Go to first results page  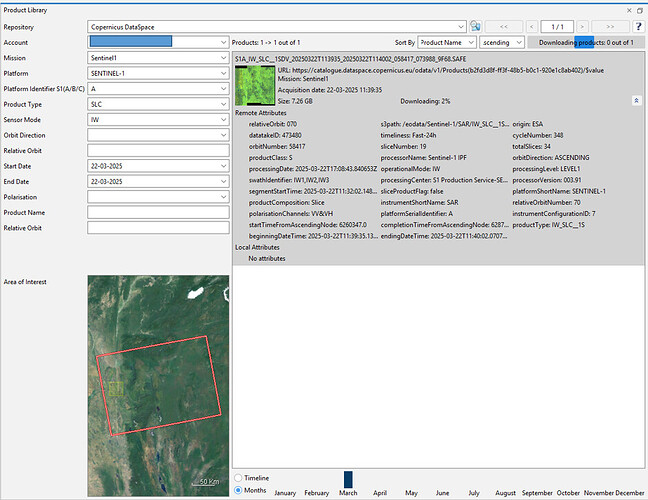click(x=506, y=26)
